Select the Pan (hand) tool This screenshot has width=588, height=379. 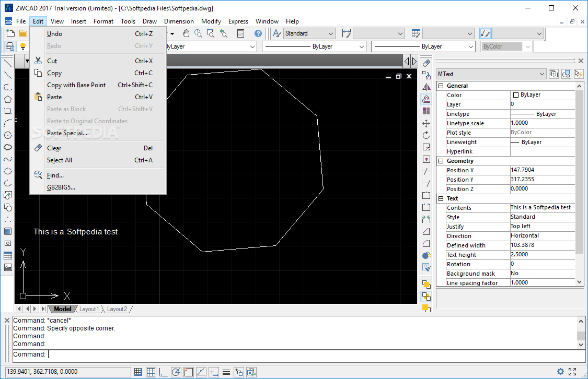click(187, 33)
